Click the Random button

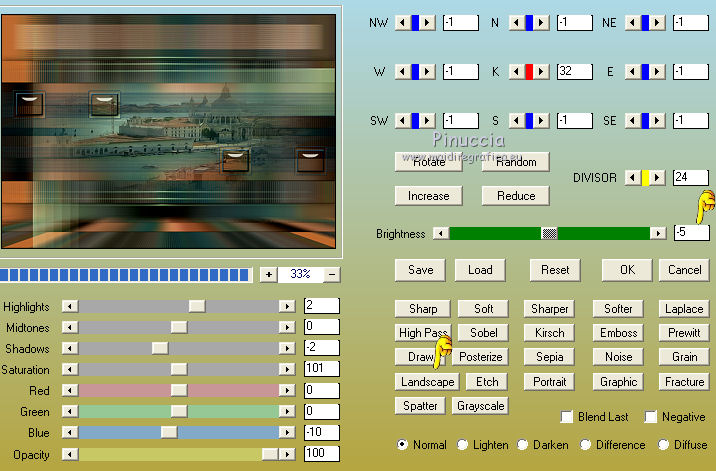[516, 162]
